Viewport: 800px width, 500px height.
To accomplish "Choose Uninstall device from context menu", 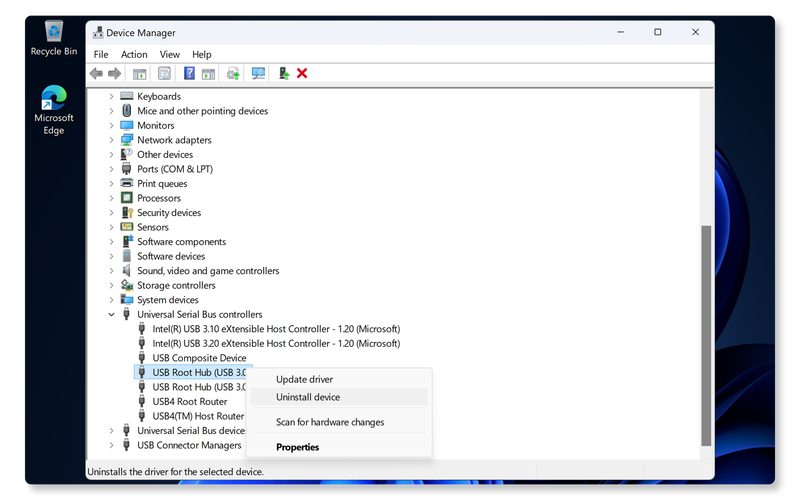I will click(x=308, y=397).
